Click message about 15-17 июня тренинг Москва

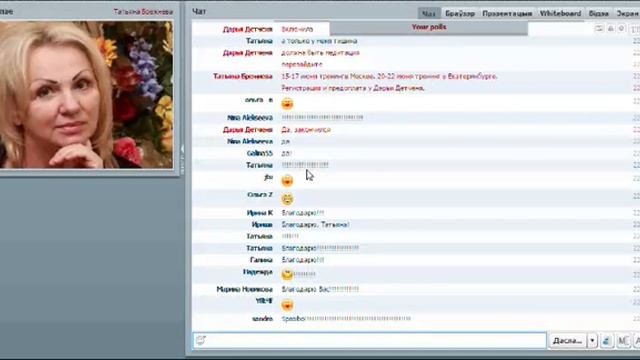coord(389,76)
